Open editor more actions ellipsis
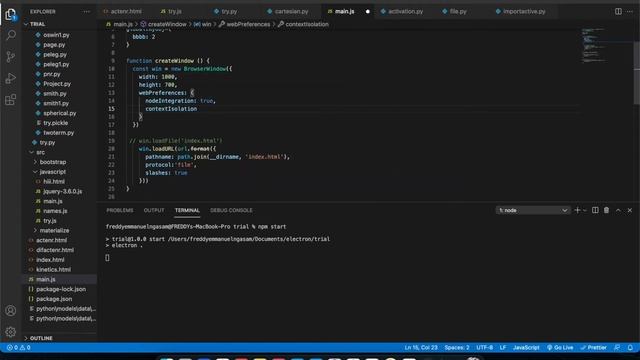This screenshot has width=640, height=360. [x=630, y=11]
